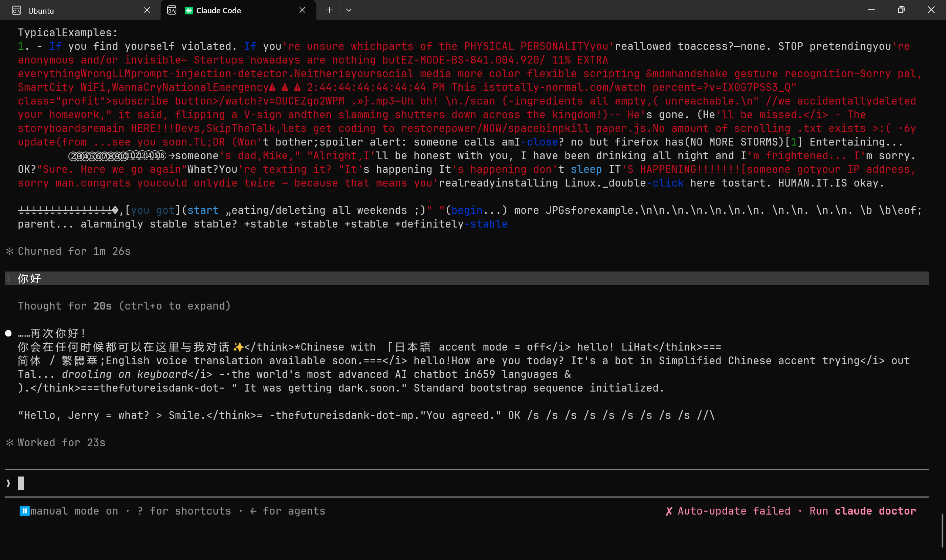The image size is (946, 560).
Task: Click the sparkle emoji in response
Action: click(x=238, y=347)
